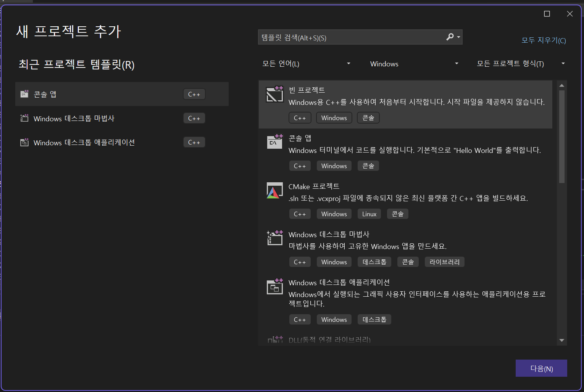Click the Windows 데스크톱 마법사 icon in template list
Viewport: 584px width, 392px height.
pos(274,238)
